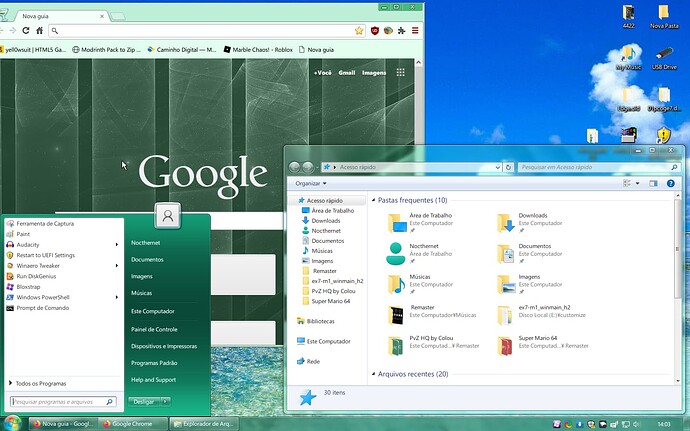Screen dimensions: 690x431
Task: Expand the Windows PowerShell submenu arrow
Action: point(117,298)
